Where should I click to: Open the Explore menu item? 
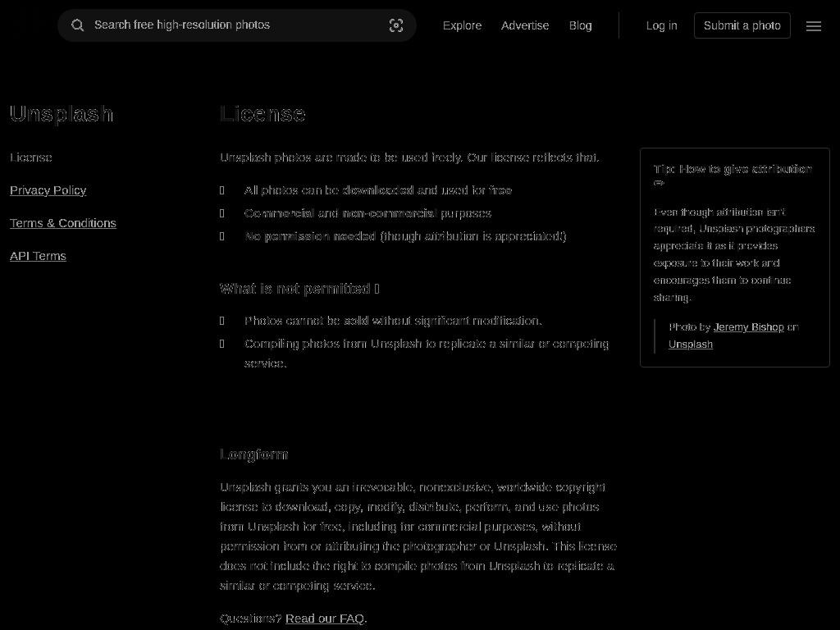pos(462,25)
